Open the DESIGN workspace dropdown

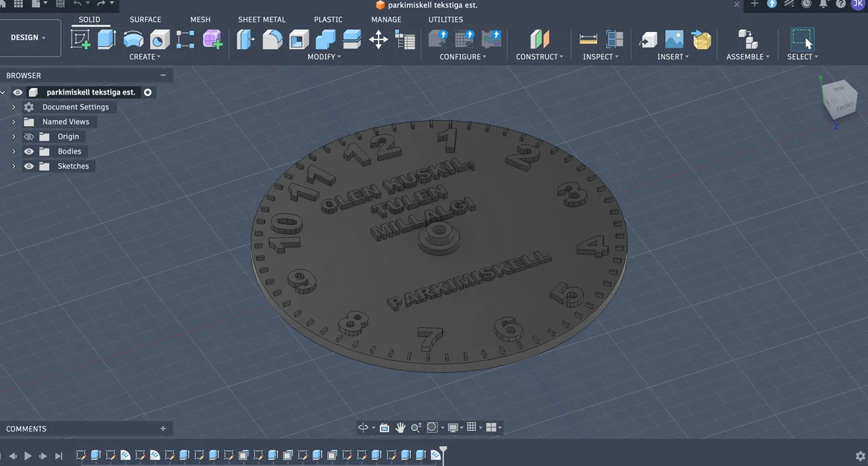point(28,37)
